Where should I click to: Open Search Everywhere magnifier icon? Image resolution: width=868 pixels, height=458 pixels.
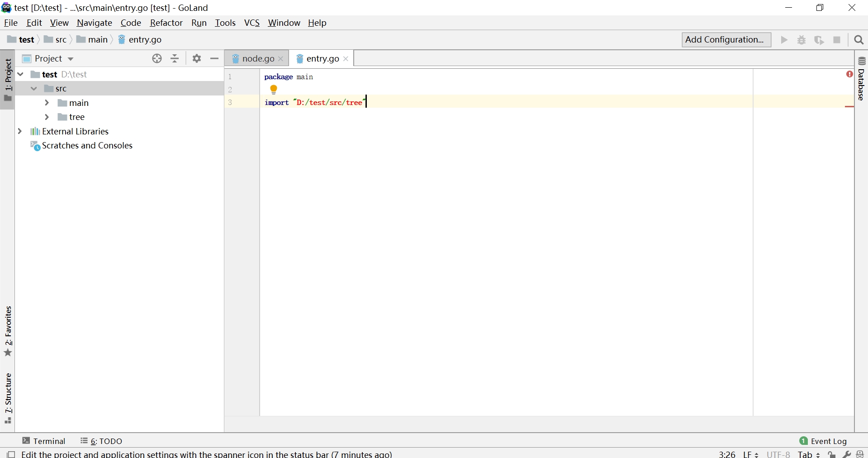[x=859, y=40]
